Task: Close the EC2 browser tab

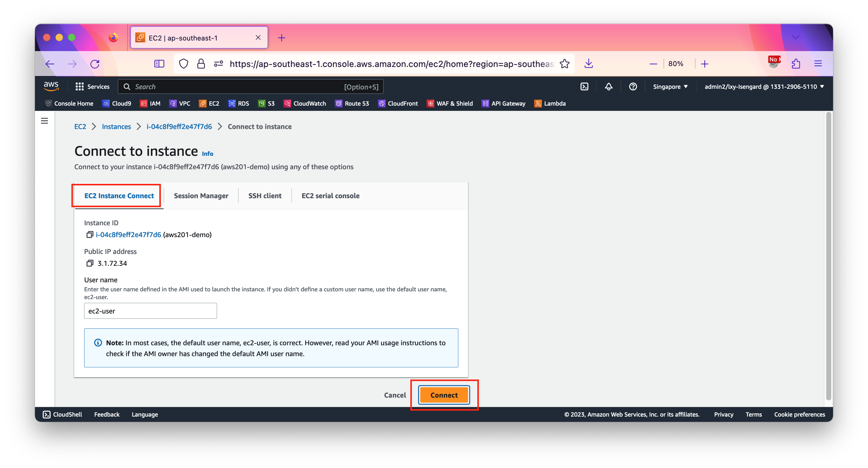Action: coord(258,37)
